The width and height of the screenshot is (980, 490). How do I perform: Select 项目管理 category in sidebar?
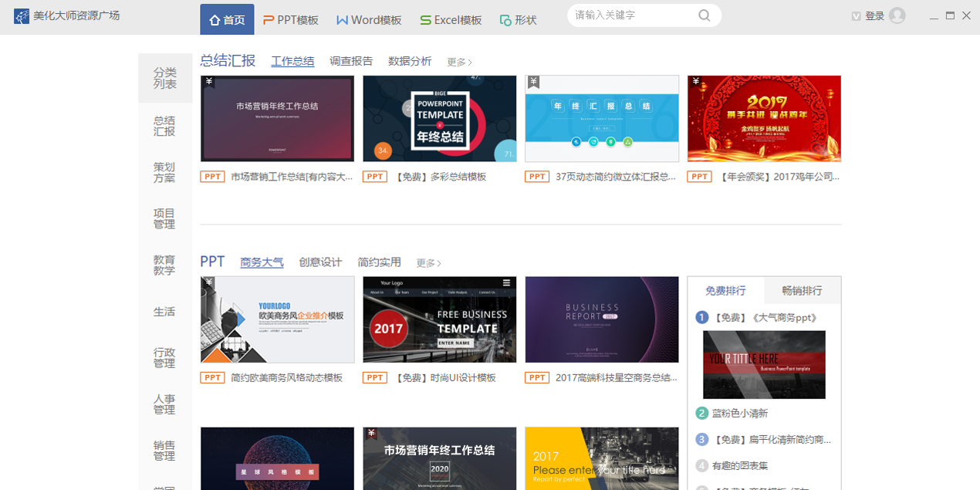tap(164, 218)
